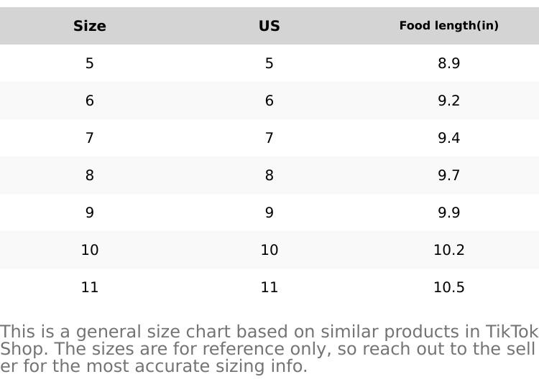Click size 10 in the US column
The height and width of the screenshot is (392, 539).
[x=269, y=250]
